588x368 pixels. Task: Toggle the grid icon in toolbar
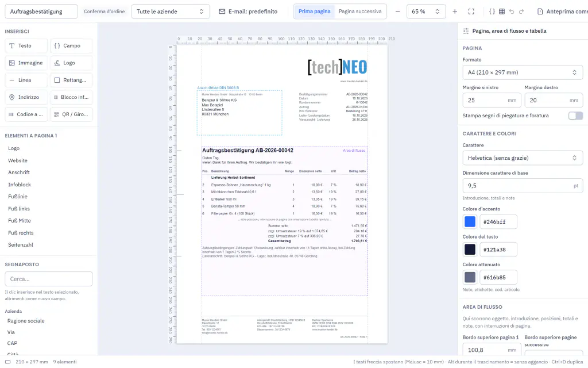[502, 11]
